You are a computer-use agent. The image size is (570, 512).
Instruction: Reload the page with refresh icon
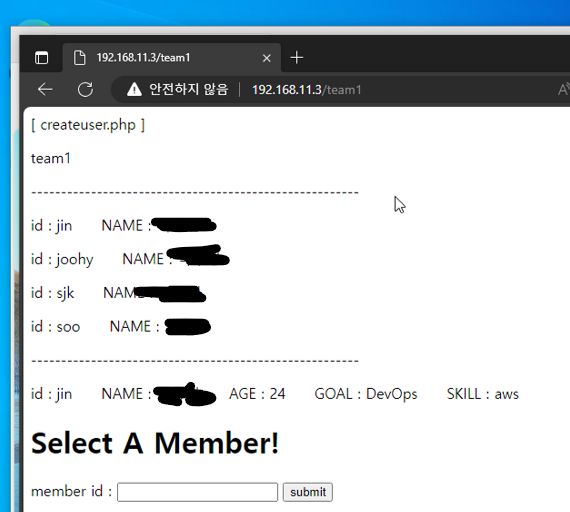pyautogui.click(x=85, y=89)
